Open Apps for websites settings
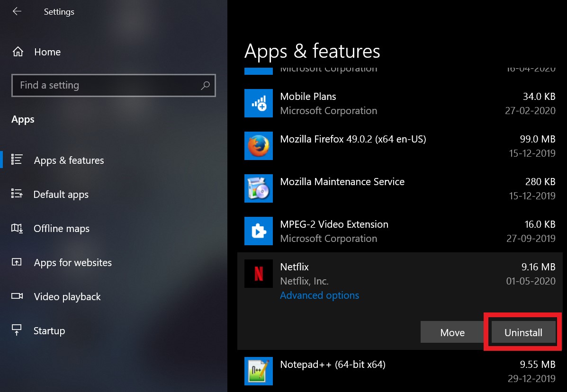Image resolution: width=567 pixels, height=392 pixels. [72, 263]
